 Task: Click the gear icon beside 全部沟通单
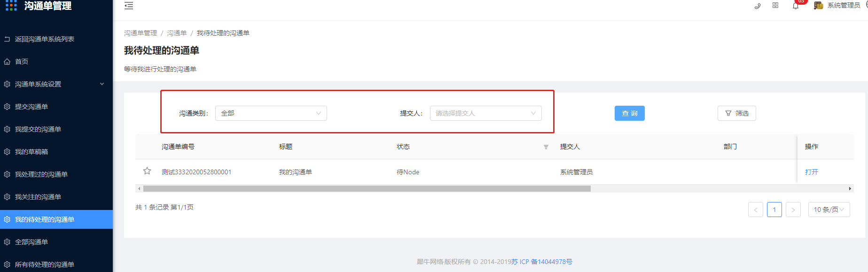(x=7, y=242)
